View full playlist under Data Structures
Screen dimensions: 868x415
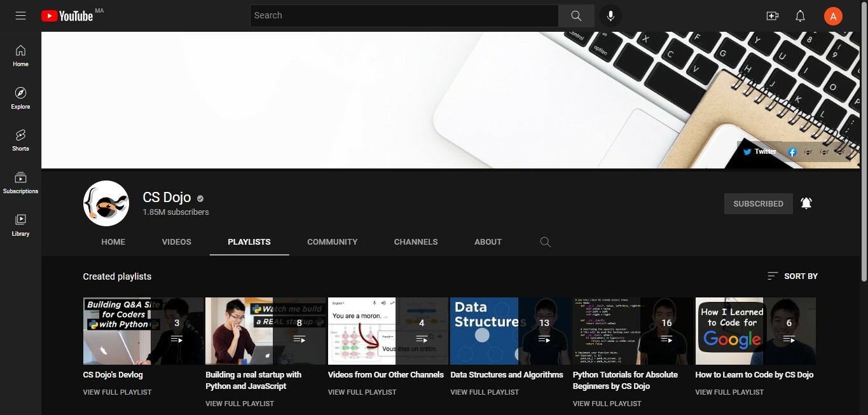(485, 392)
